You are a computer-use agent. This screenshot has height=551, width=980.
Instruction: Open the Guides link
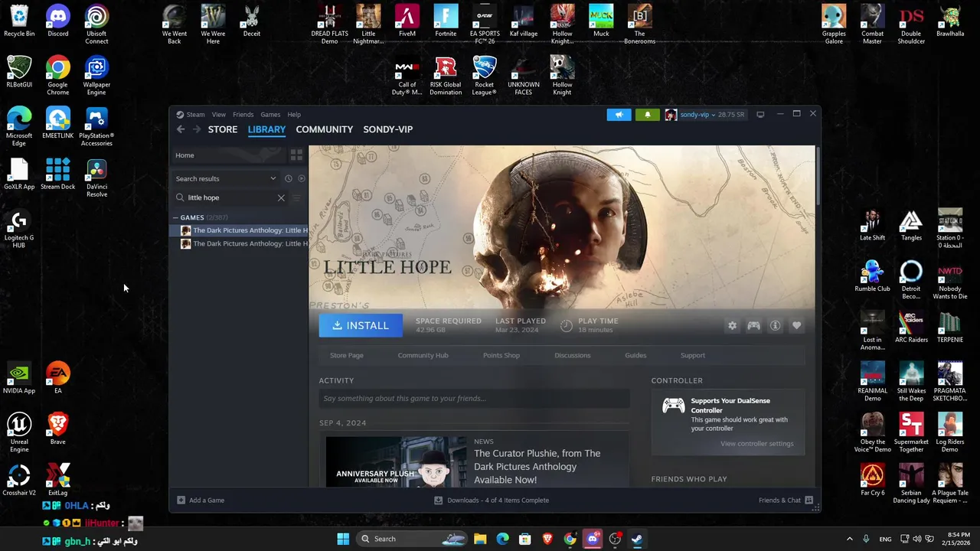635,355
